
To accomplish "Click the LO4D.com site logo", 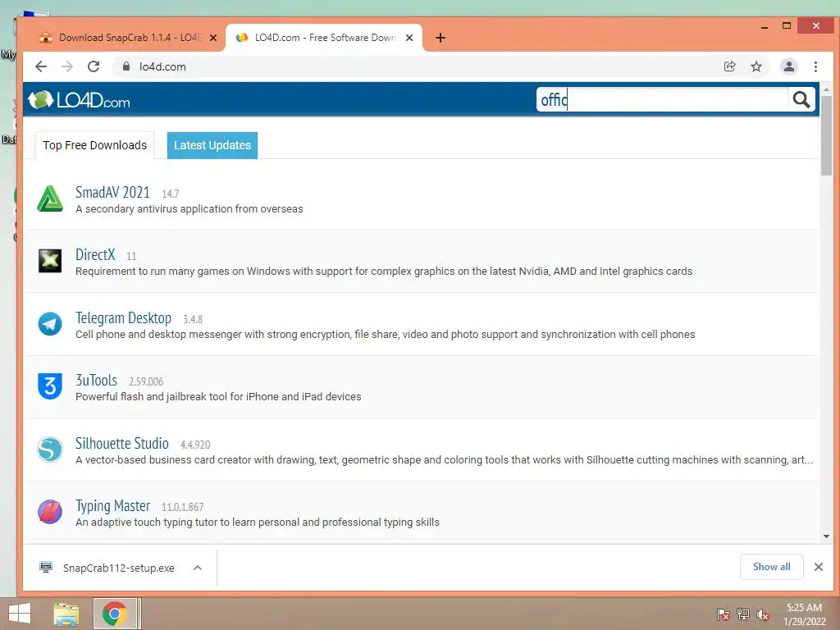I will [x=80, y=99].
